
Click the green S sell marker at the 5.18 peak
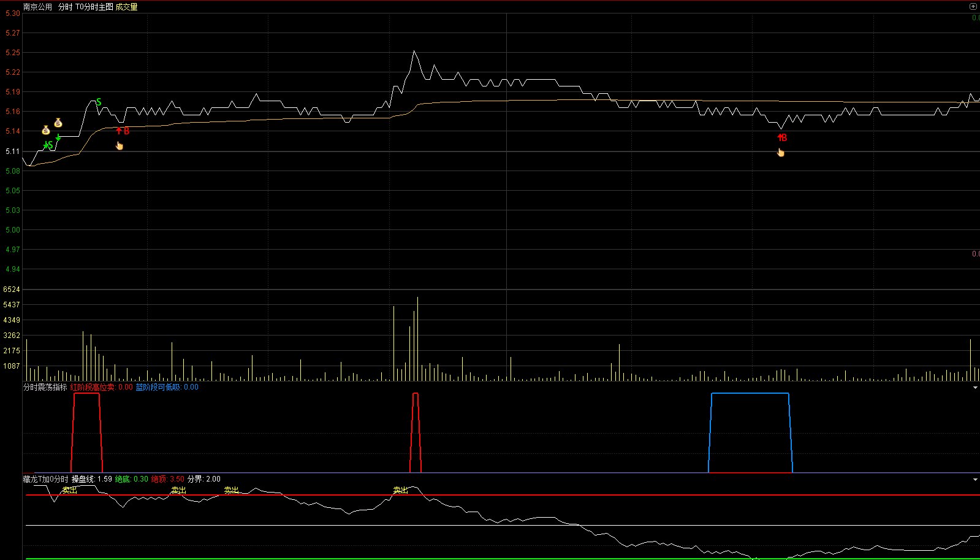tap(99, 102)
